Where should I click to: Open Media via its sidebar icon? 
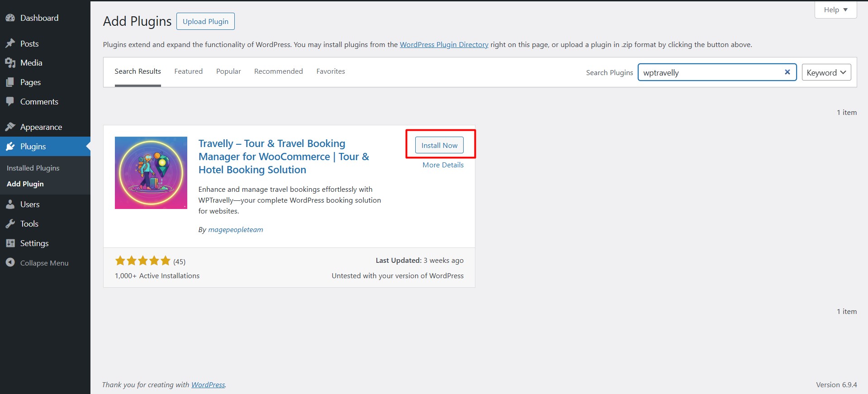(x=10, y=63)
